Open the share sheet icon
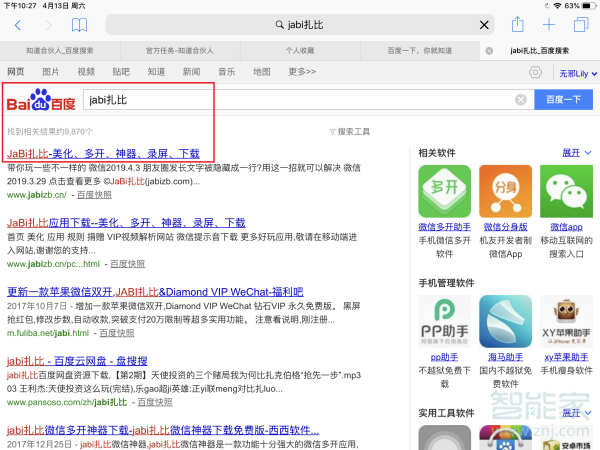The image size is (600, 450). click(518, 24)
